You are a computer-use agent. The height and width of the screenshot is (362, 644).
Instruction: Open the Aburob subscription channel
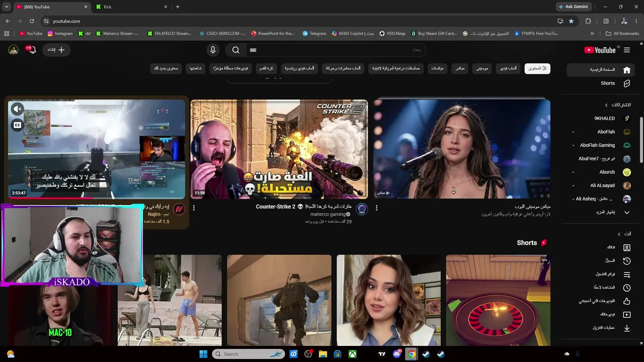point(602,172)
